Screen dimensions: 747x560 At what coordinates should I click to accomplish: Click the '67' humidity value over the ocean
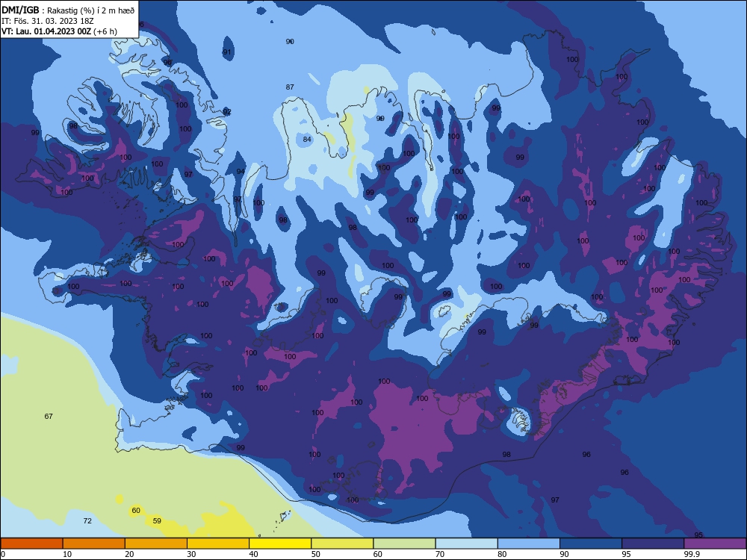point(49,416)
